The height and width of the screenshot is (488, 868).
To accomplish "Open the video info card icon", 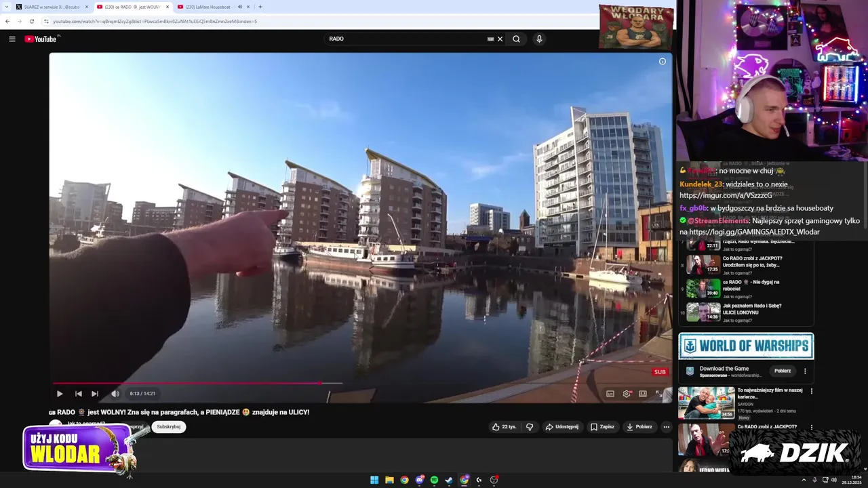I will (x=663, y=61).
